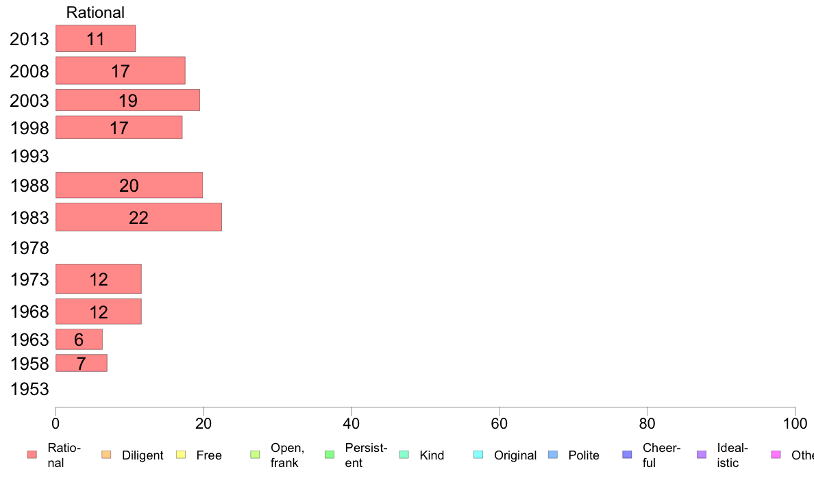Click the Kind legend swatch
The width and height of the screenshot is (814, 504).
point(404,455)
